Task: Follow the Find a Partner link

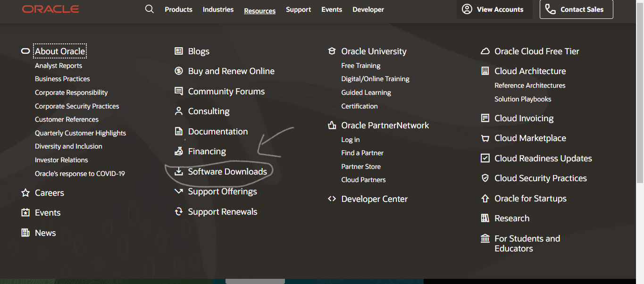Action: coord(362,153)
